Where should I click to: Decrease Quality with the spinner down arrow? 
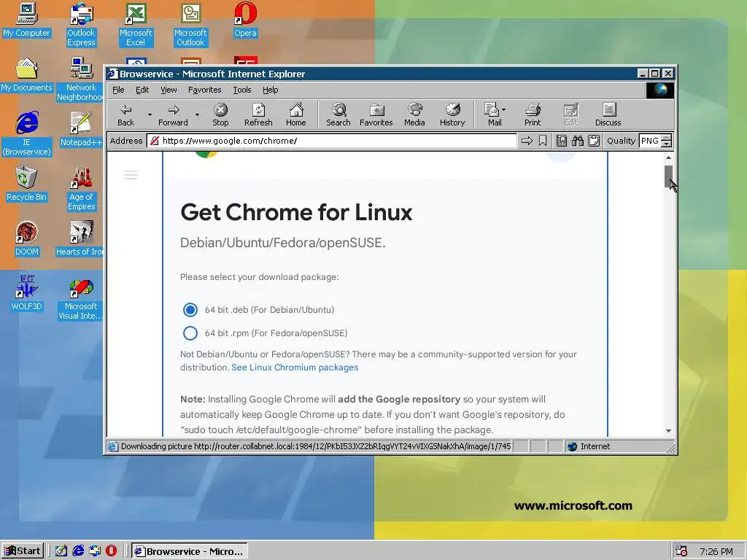click(667, 144)
